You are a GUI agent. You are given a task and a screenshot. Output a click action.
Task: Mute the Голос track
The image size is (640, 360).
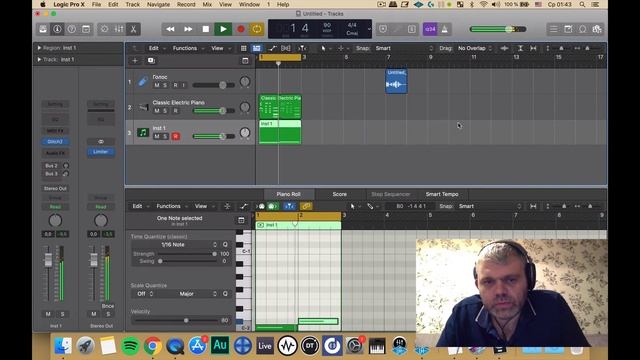pyautogui.click(x=157, y=85)
